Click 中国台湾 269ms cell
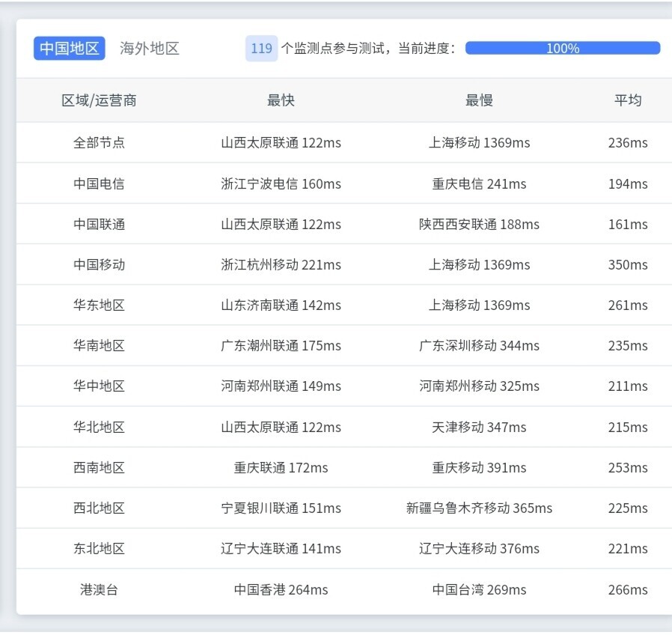This screenshot has width=672, height=635. coord(479,589)
